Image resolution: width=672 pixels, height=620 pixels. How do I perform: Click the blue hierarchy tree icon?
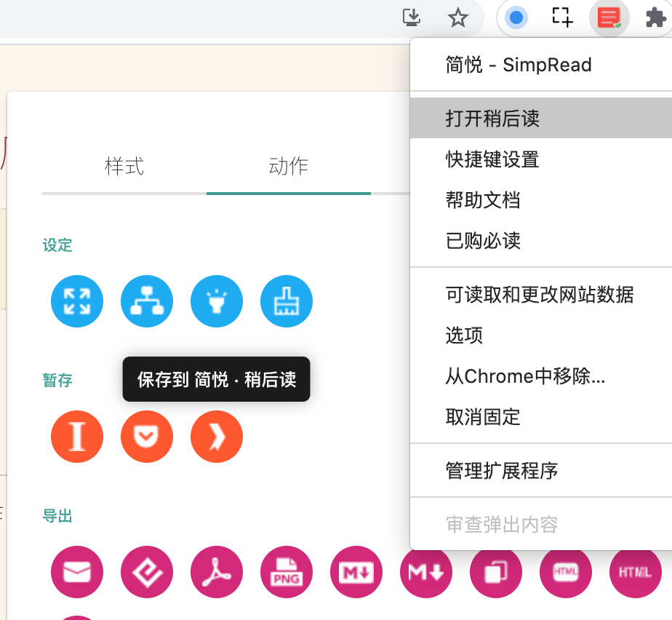[147, 301]
